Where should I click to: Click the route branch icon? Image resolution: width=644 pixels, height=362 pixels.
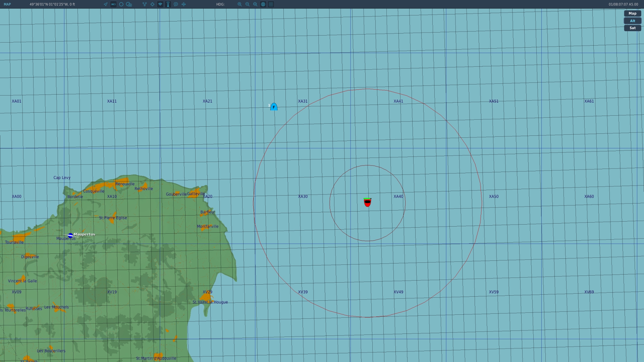pyautogui.click(x=145, y=4)
